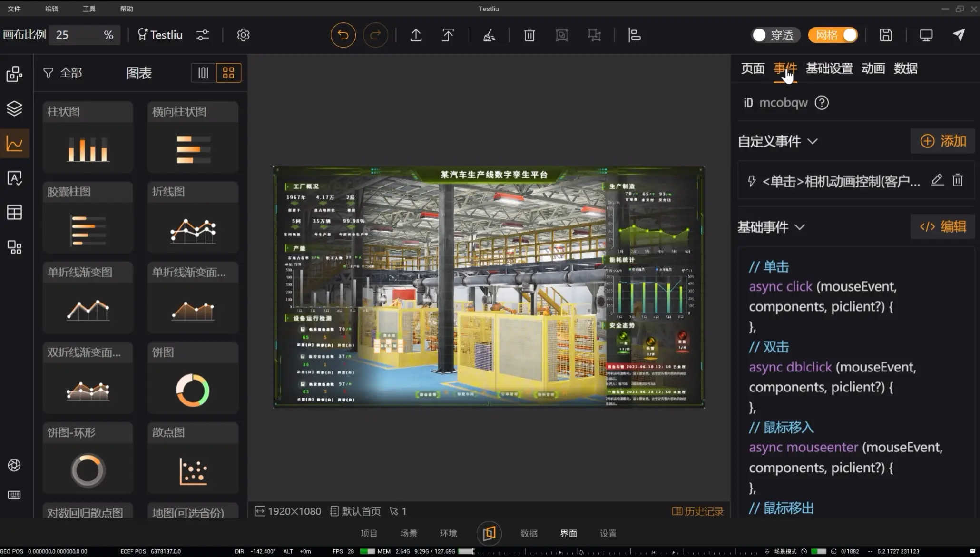980x557 pixels.
Task: Click the redo arrow button
Action: (x=375, y=35)
